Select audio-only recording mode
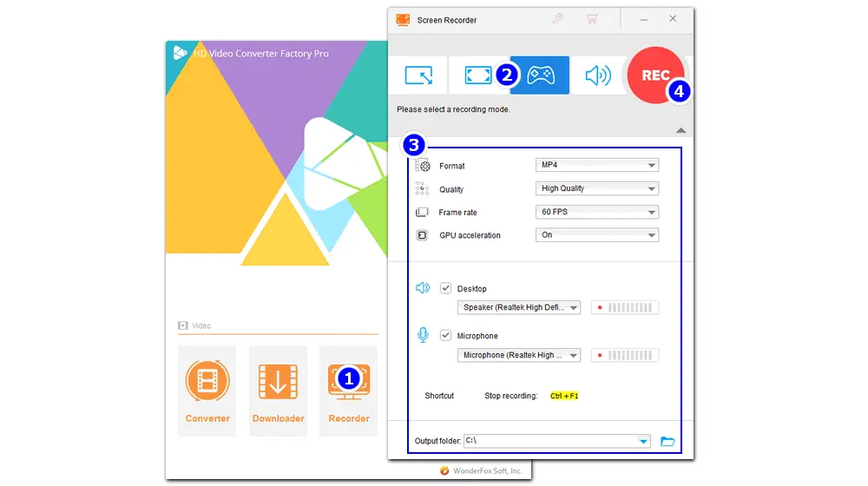The width and height of the screenshot is (868, 486). [x=598, y=76]
